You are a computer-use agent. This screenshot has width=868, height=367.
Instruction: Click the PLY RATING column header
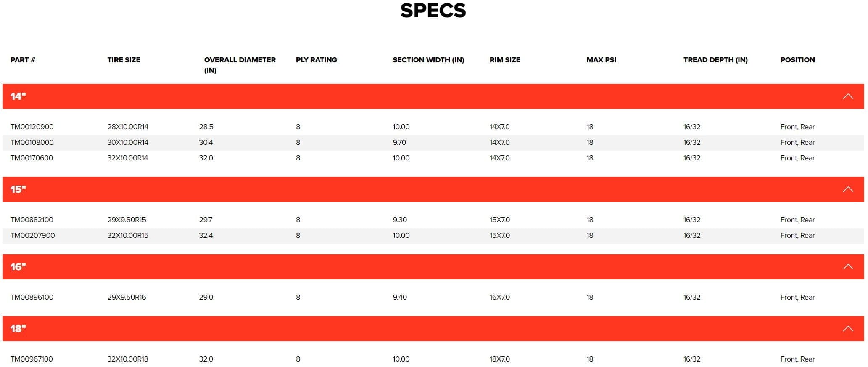[x=316, y=60]
